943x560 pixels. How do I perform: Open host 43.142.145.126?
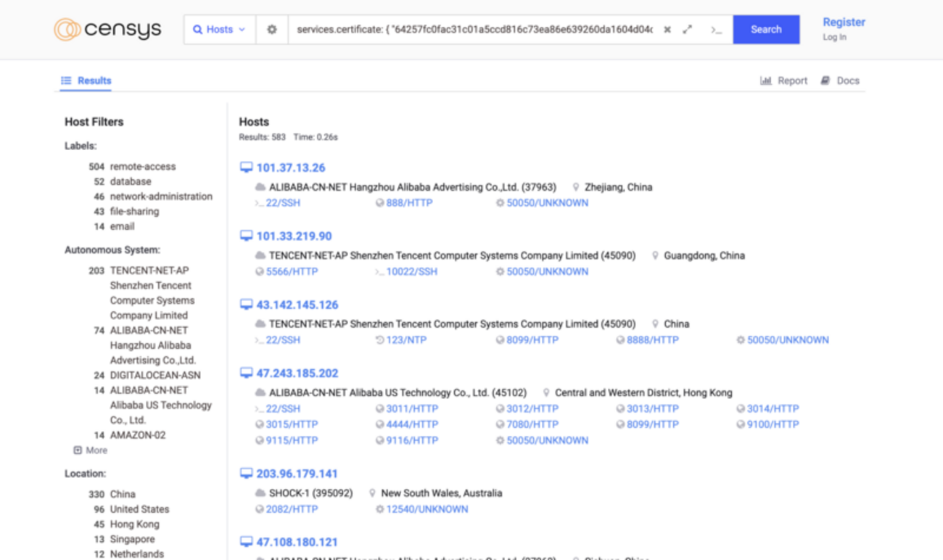click(297, 305)
